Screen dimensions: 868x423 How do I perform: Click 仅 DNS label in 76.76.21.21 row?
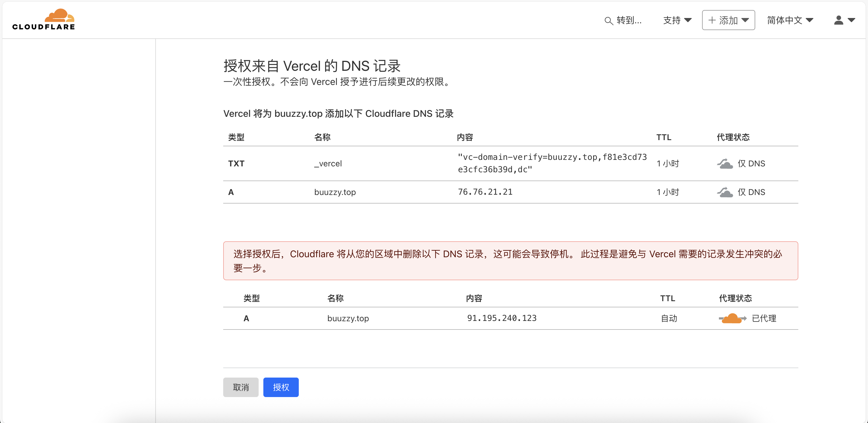pos(751,192)
